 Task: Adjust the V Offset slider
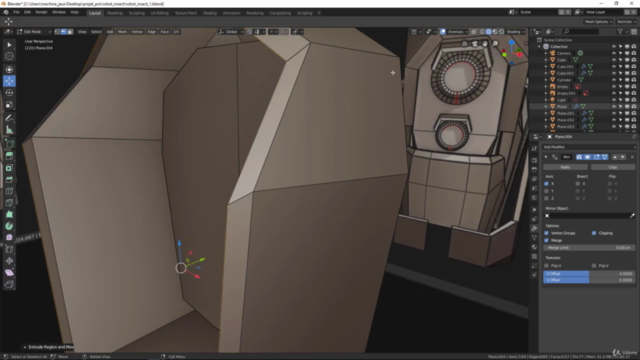pyautogui.click(x=589, y=280)
